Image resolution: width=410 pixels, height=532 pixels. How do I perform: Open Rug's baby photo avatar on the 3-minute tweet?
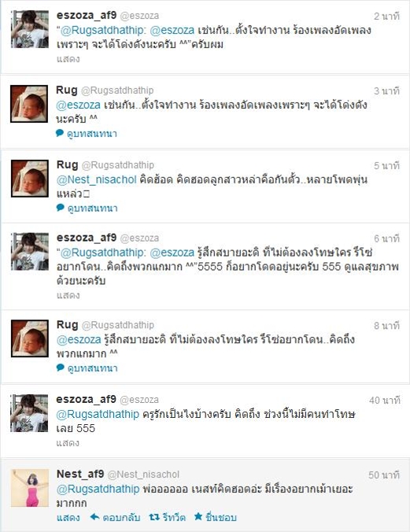[29, 104]
